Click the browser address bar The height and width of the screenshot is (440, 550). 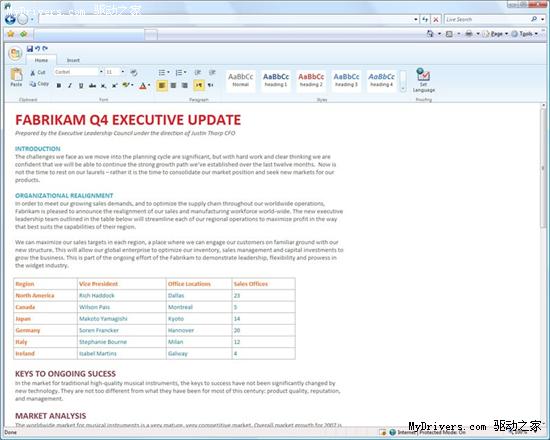click(226, 19)
